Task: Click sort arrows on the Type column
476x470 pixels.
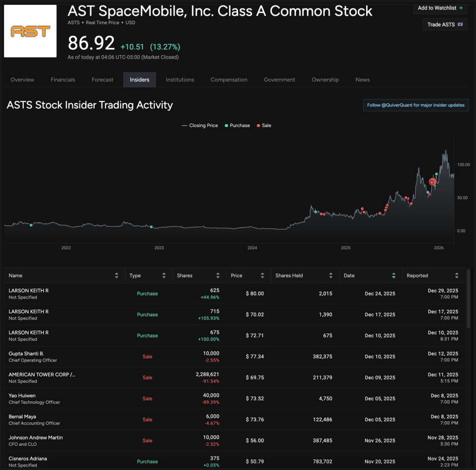Action: coord(164,276)
